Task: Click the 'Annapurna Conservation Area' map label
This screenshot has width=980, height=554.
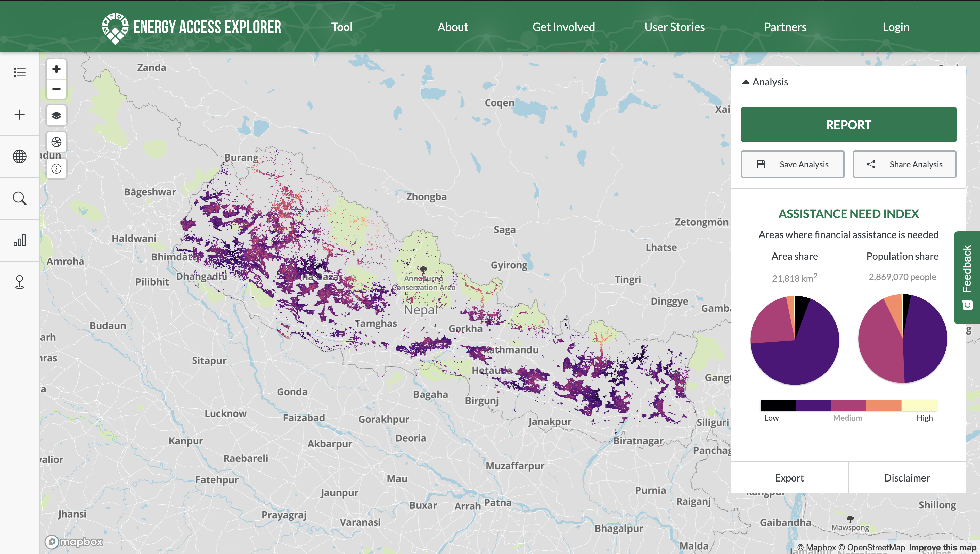Action: pos(423,283)
